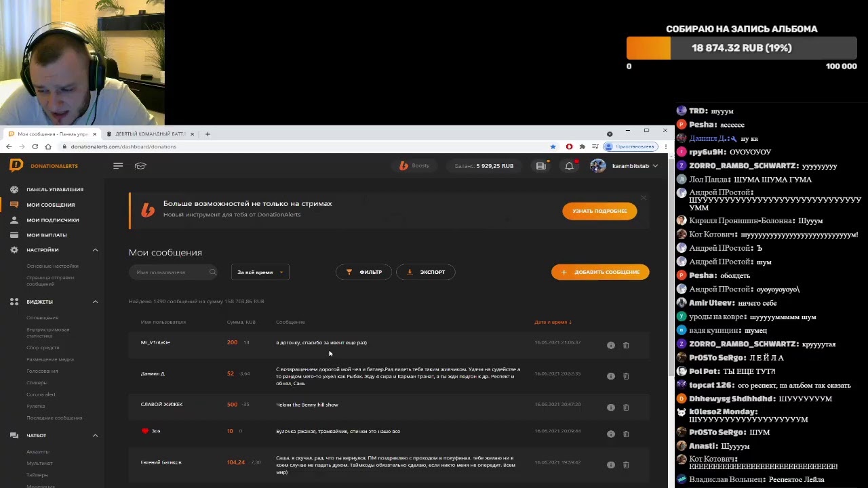
Task: Open Страница отправки сообщений submenu item
Action: click(50, 281)
